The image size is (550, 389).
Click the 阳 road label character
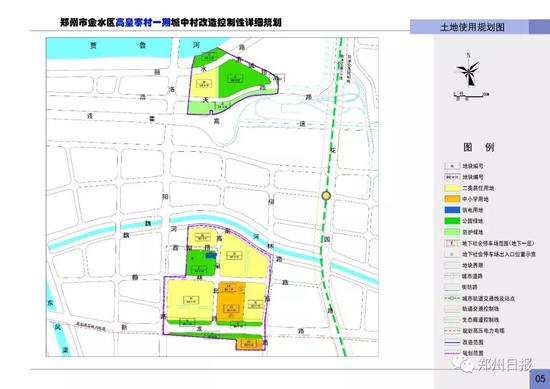click(x=165, y=197)
